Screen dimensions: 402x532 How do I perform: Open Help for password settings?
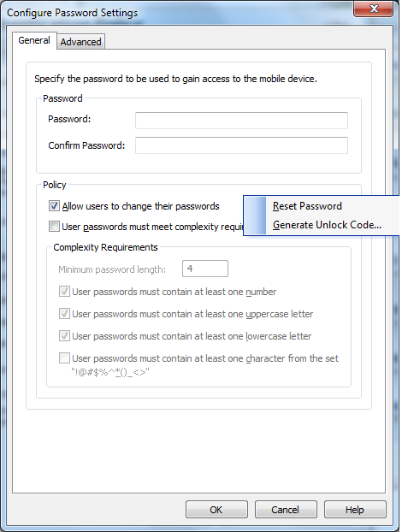355,510
